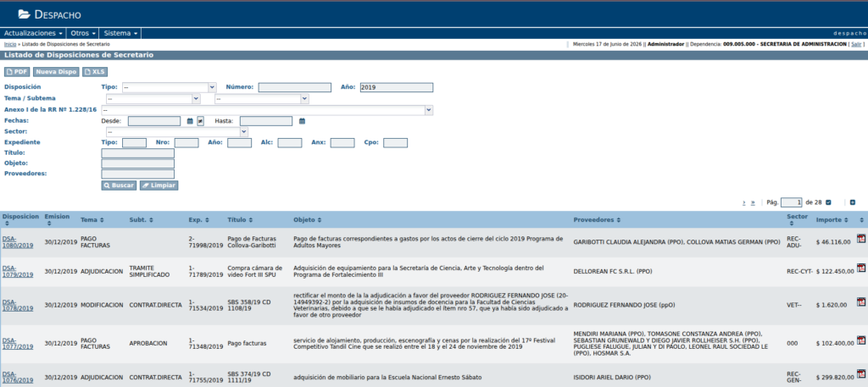
Task: Sort table by Objeto column
Action: coord(319,220)
